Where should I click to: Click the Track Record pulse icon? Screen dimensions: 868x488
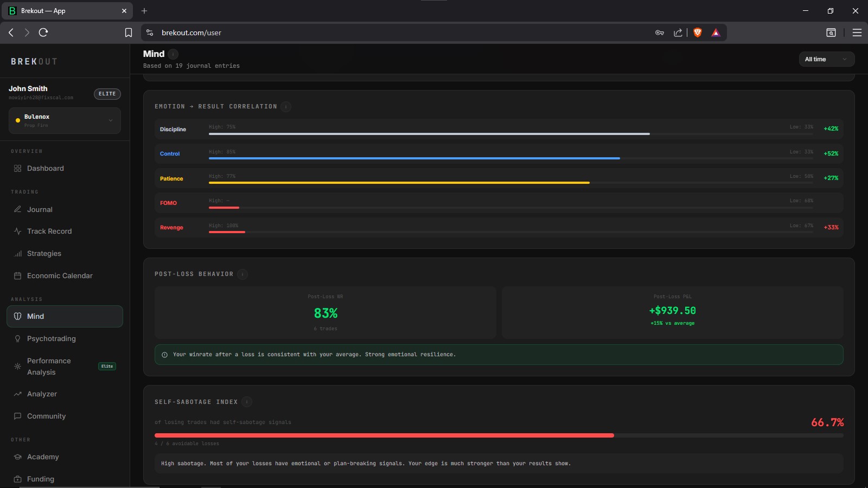pos(17,232)
